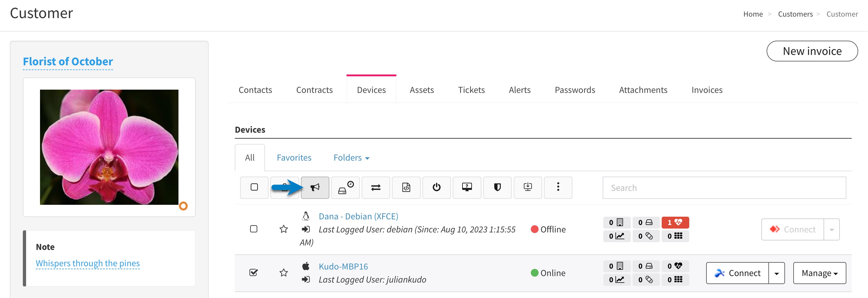868x298 pixels.
Task: Open the scheduled disk tasks icon
Action: 345,188
